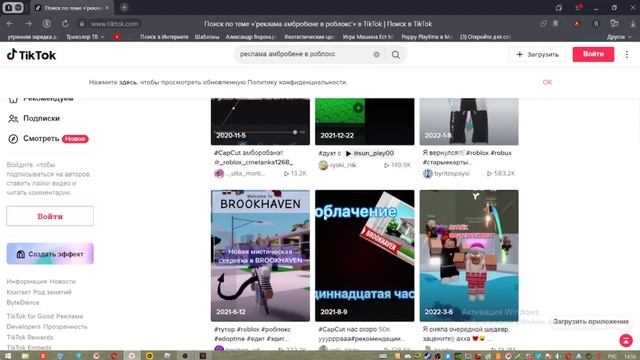Click the #roblox #robux caption of 2022-1-8 video
This screenshot has width=640, height=360.
click(x=467, y=157)
